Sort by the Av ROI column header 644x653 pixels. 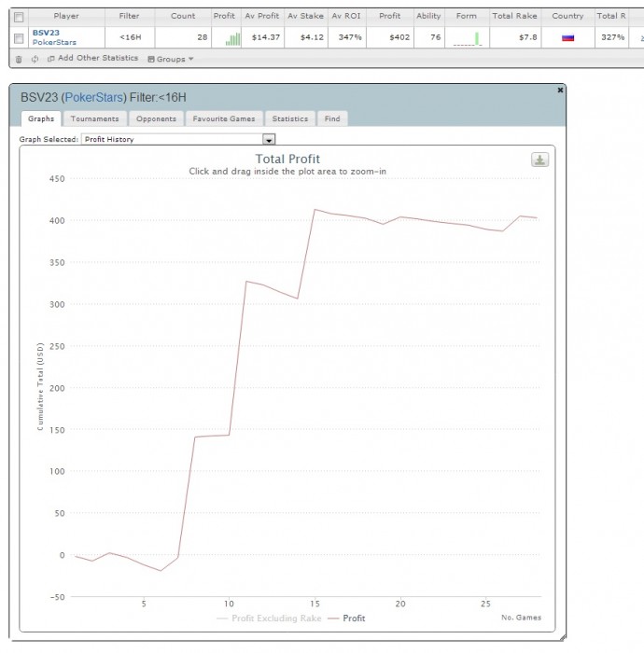click(346, 16)
